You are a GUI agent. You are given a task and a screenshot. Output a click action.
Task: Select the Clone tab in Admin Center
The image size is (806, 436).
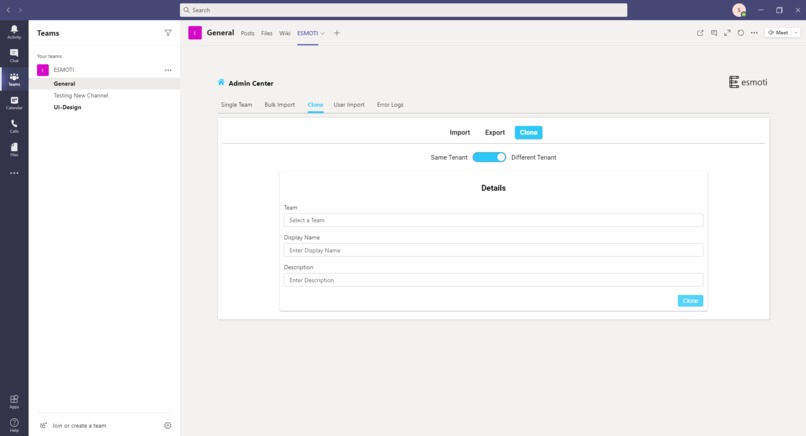pos(316,105)
